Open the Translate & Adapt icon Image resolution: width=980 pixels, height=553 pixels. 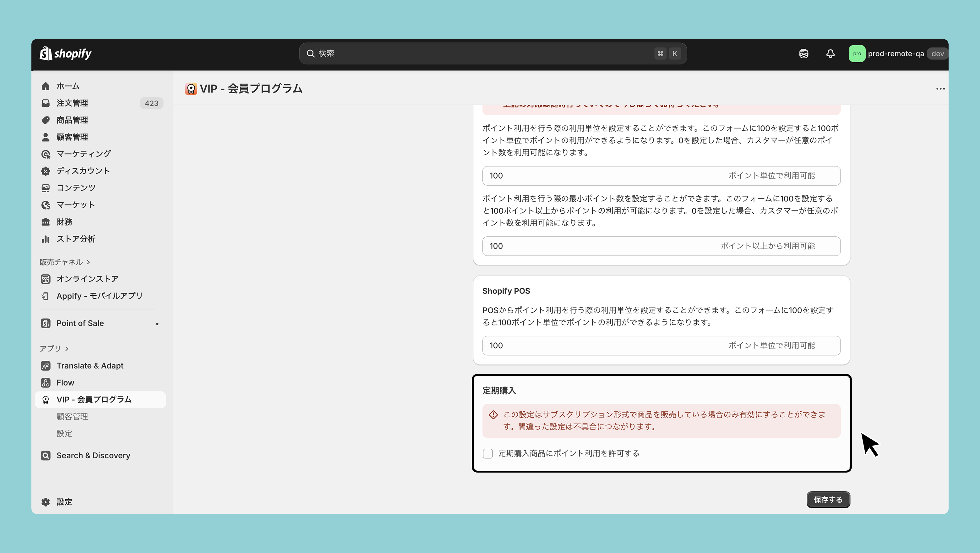[46, 366]
